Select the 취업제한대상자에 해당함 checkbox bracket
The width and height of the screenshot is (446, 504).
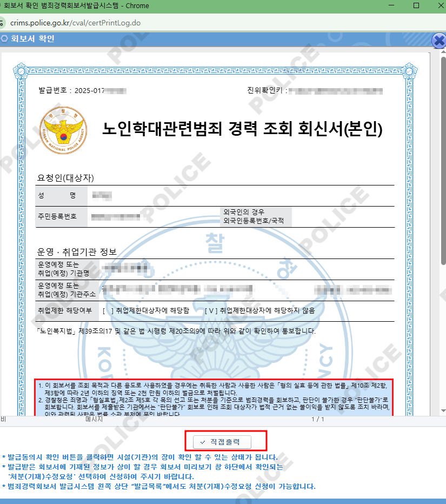click(108, 311)
